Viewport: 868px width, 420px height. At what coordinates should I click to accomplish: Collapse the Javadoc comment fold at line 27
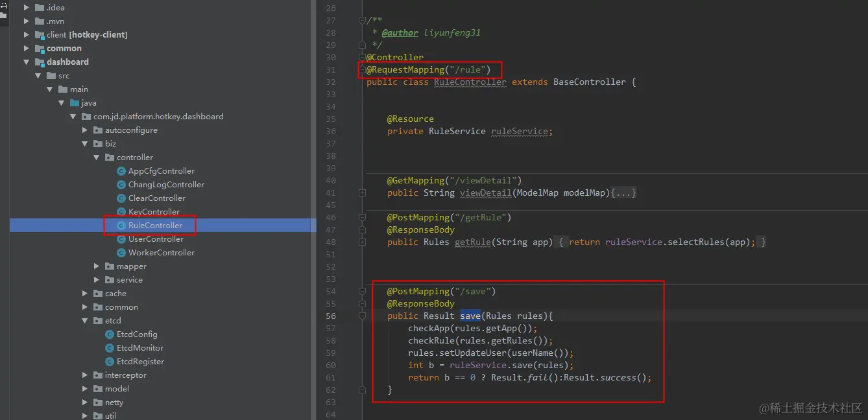[x=363, y=21]
